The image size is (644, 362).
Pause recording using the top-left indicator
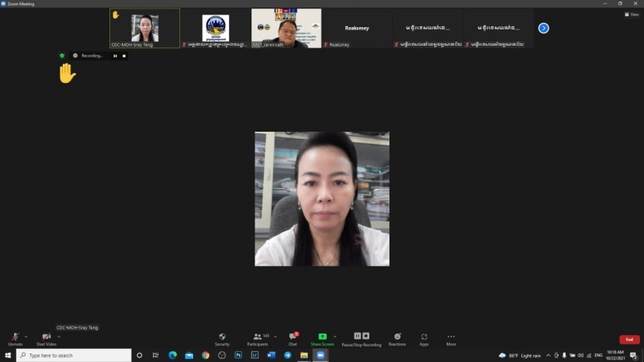click(115, 56)
